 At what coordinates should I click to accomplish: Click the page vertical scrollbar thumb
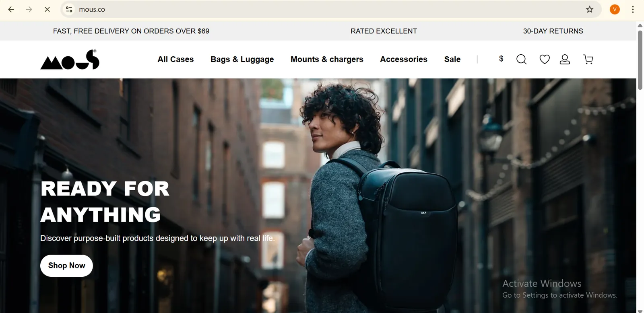[x=640, y=60]
